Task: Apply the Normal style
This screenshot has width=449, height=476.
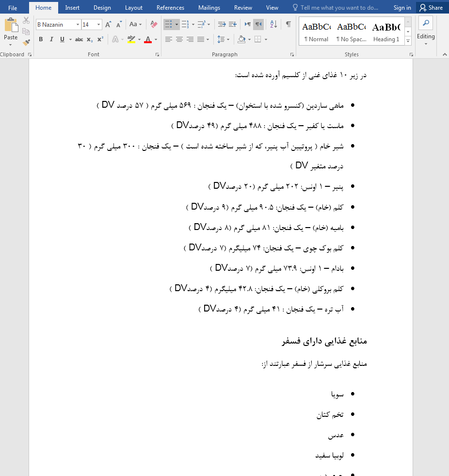Action: click(317, 32)
